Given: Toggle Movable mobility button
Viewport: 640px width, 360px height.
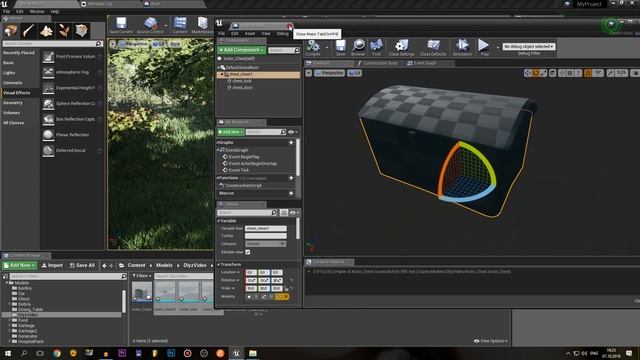Looking at the screenshot, I should 282,297.
